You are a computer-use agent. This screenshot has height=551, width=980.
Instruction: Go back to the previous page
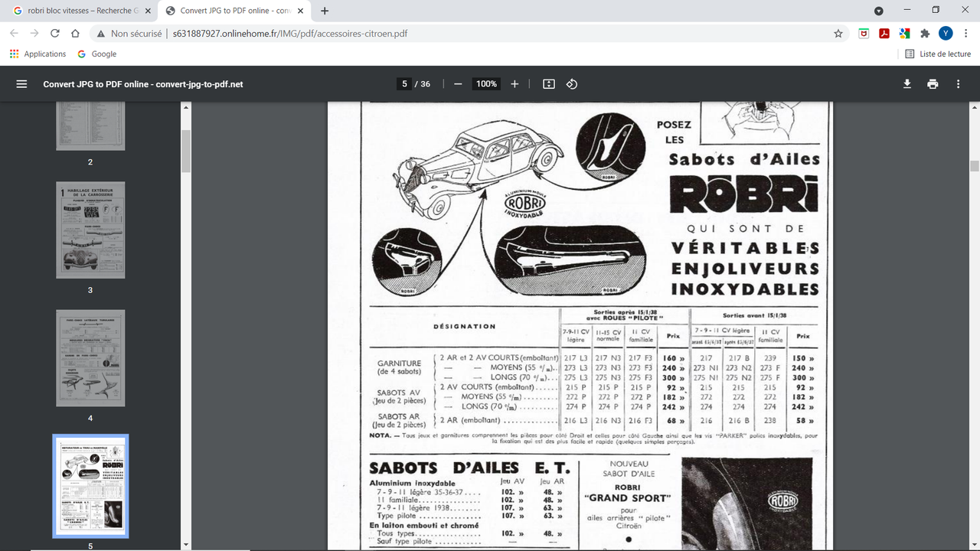tap(14, 34)
